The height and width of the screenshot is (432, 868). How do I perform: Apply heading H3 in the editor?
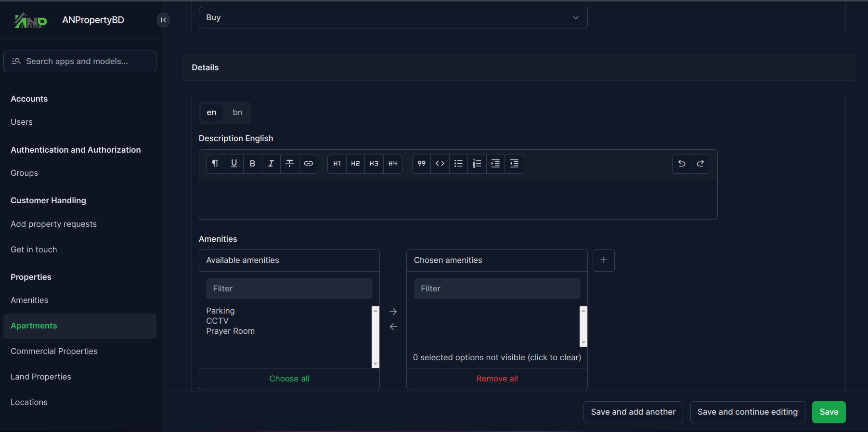point(374,164)
